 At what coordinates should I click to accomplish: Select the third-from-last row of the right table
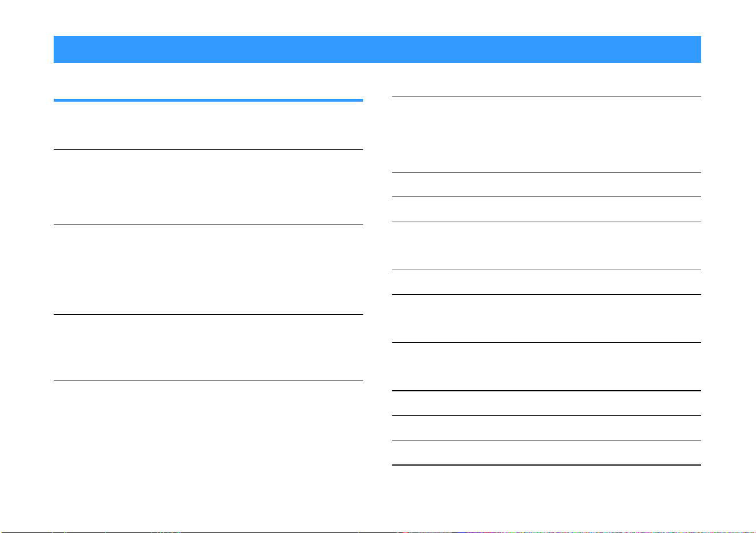546,403
